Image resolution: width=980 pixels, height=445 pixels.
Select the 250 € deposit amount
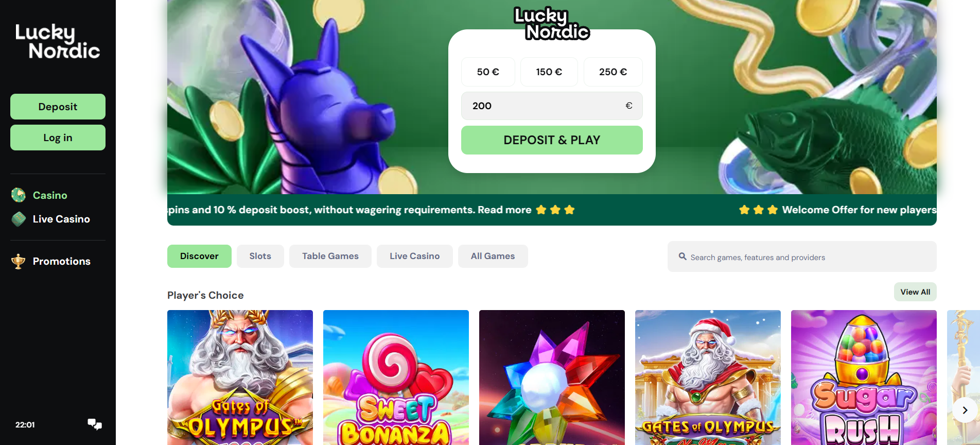(x=613, y=72)
